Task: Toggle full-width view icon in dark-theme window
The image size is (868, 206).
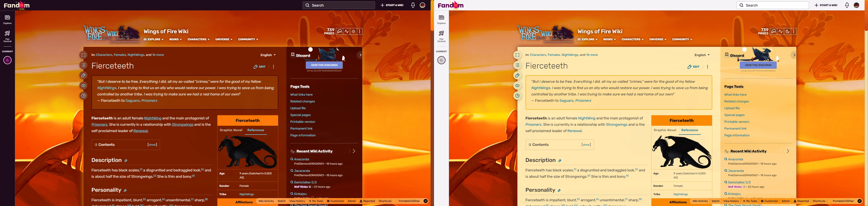Action: [83, 55]
